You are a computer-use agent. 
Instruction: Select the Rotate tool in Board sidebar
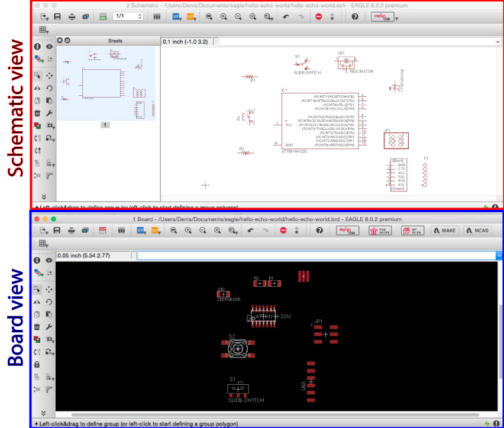[49, 302]
